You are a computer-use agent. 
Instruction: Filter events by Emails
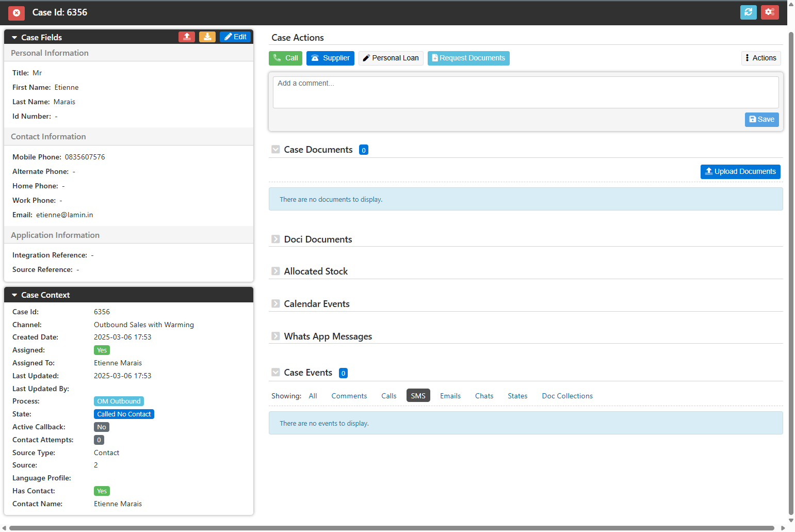tap(450, 396)
